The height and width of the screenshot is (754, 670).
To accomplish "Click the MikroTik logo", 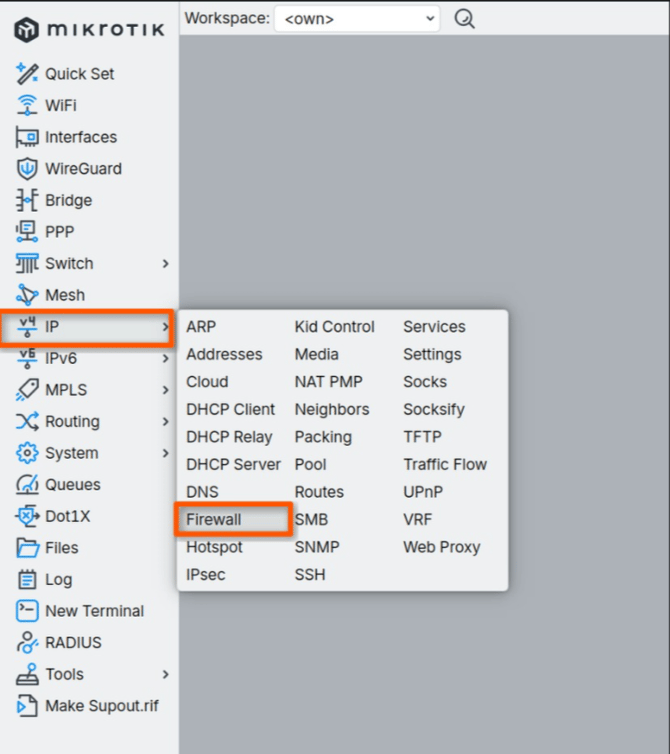I will click(90, 29).
